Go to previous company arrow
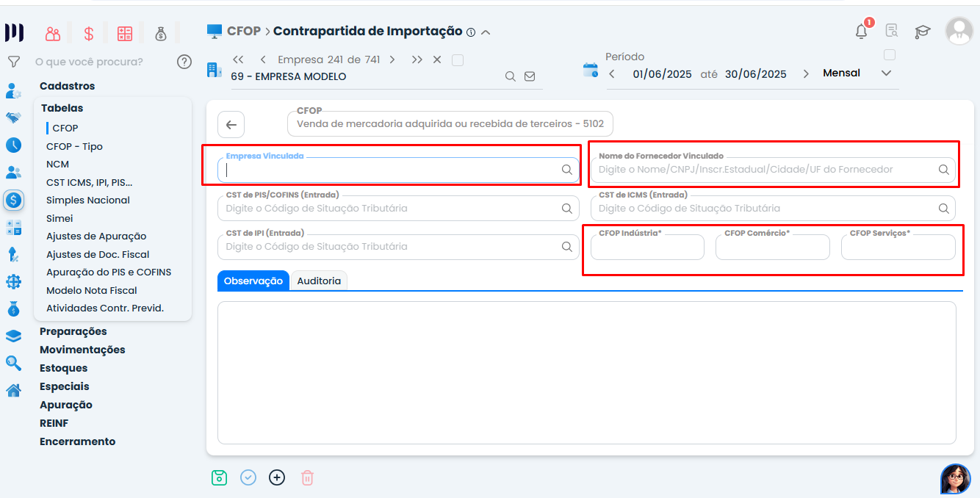980x498 pixels. tap(263, 59)
